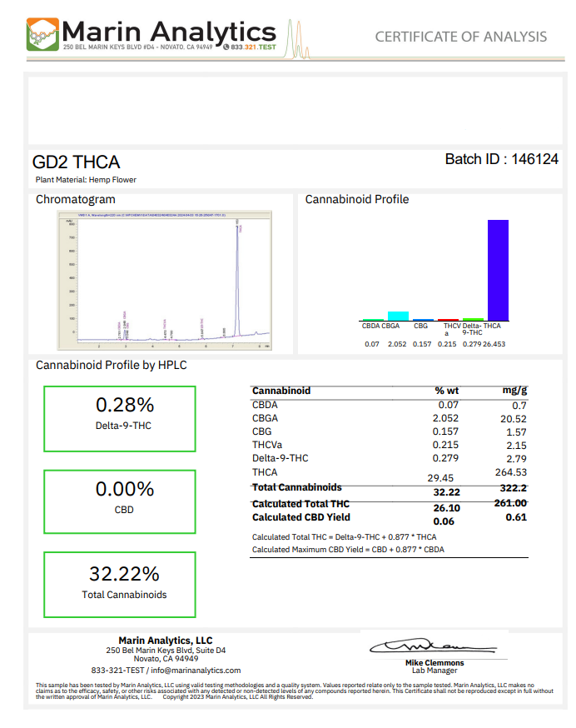Click the 'CBG' axis label in the chart
Screen dimensions: 576x728
421,326
